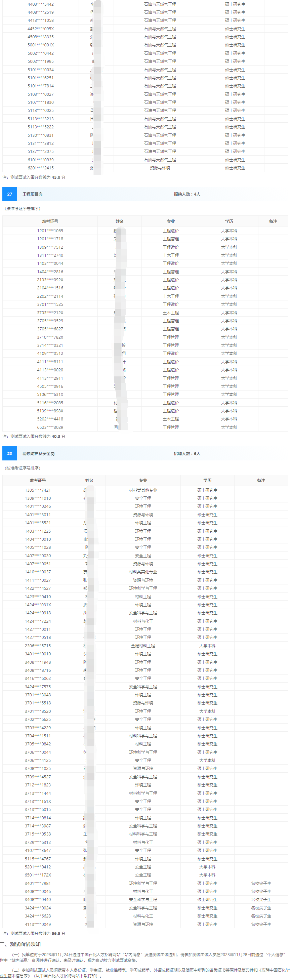Image resolution: width=291 pixels, height=980 pixels.
Task: Select exam number 6523****3029 cell
Action: (50, 427)
